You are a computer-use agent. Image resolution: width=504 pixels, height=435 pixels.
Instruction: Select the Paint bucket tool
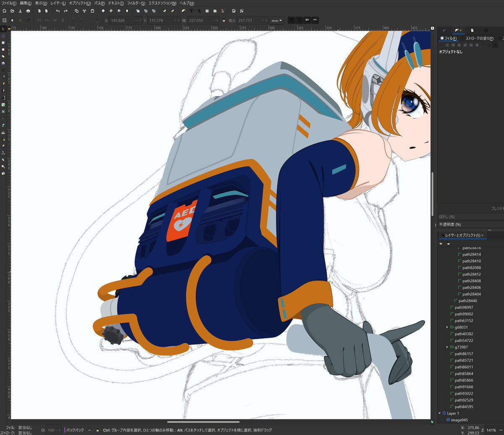[x=3, y=125]
